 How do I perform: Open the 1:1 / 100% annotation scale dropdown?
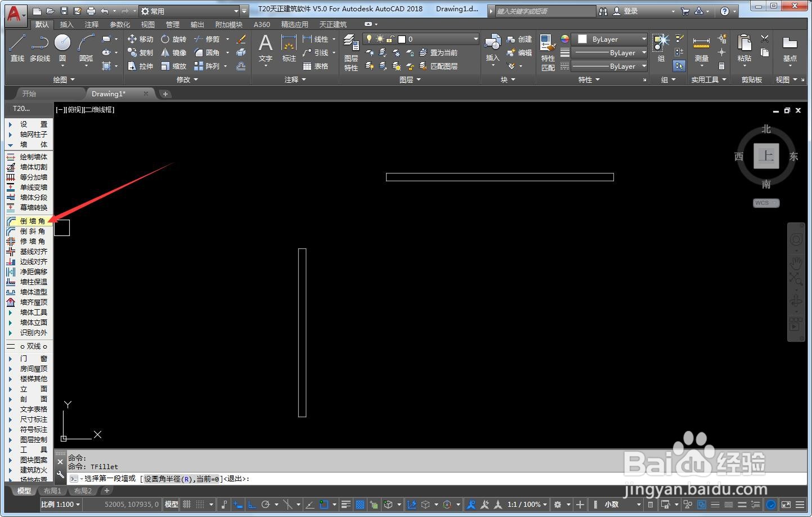click(527, 505)
